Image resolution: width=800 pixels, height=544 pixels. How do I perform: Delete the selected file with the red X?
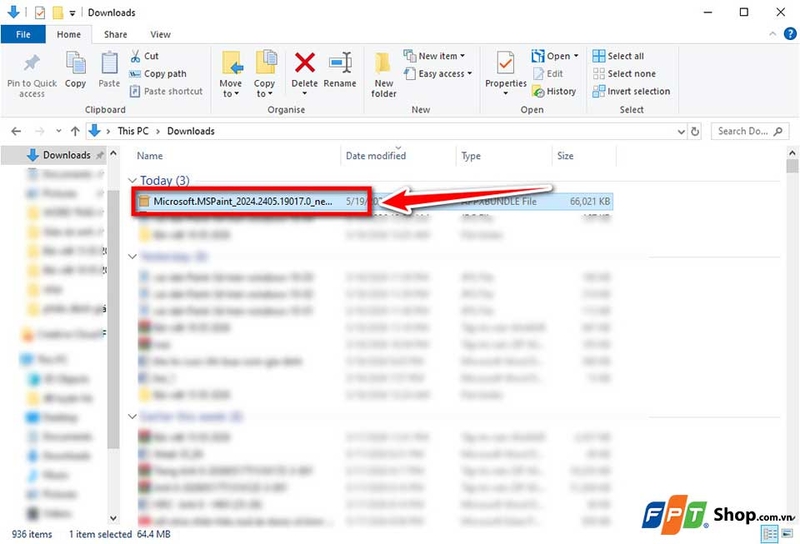[x=305, y=63]
